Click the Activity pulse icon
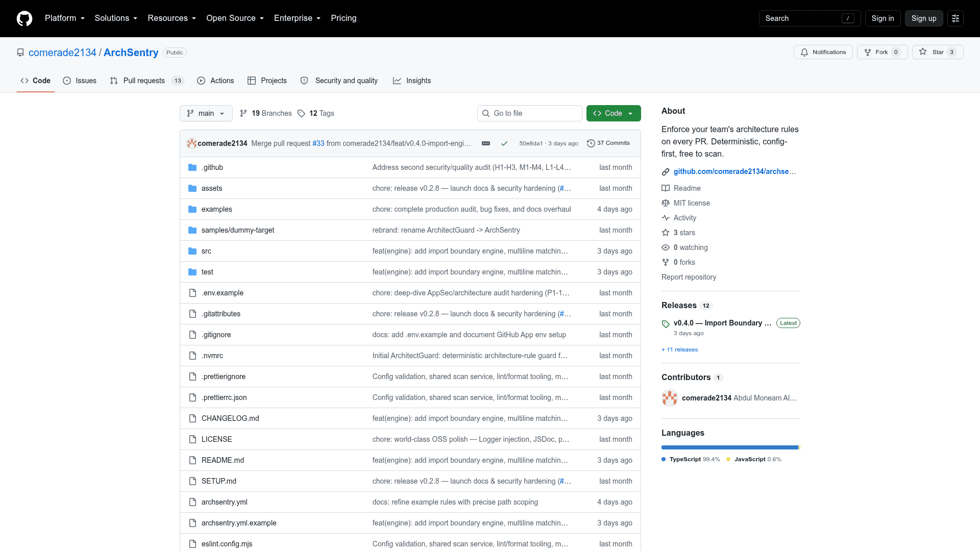This screenshot has width=980, height=551. point(666,218)
